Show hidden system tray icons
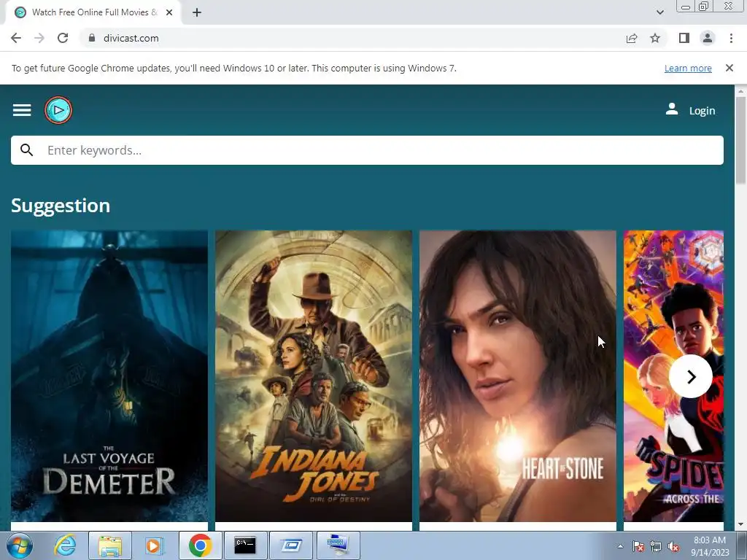The image size is (747, 560). pyautogui.click(x=620, y=546)
